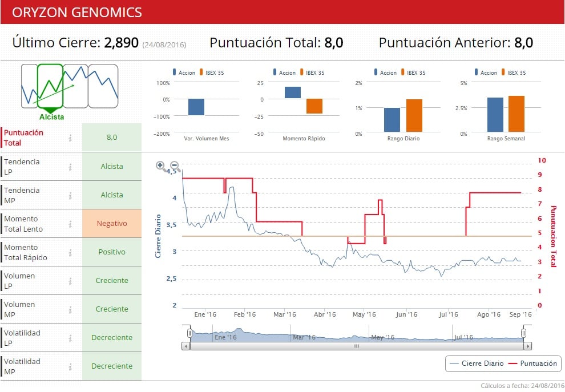Click the Alcista value for Tendencia LP
Viewport: 565px width, 392px height.
pyautogui.click(x=112, y=166)
